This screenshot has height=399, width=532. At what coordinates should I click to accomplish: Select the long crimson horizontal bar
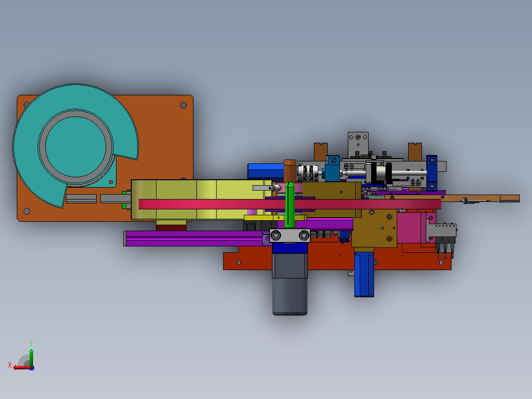290,204
